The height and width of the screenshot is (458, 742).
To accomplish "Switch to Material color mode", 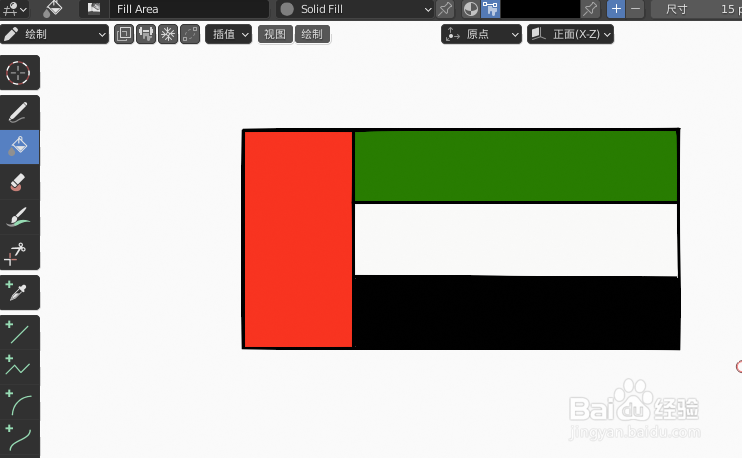I will tap(471, 9).
